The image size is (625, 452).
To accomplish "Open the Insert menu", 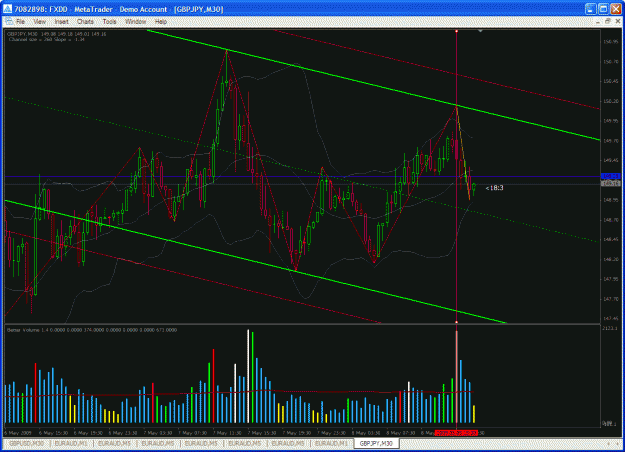I will click(61, 22).
